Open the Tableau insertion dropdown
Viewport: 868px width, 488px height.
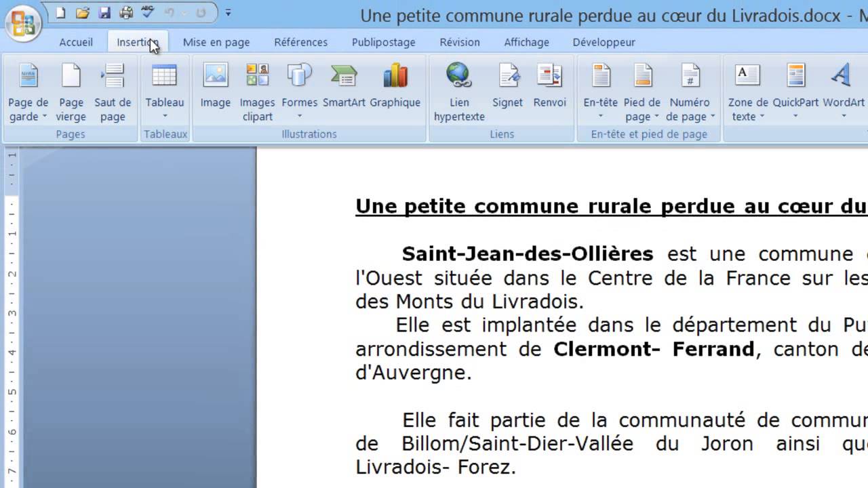165,91
